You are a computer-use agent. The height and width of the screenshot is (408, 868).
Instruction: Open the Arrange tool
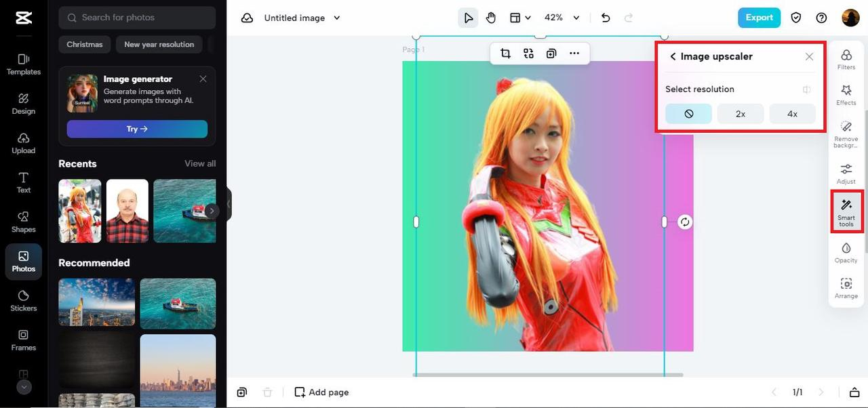tap(846, 288)
